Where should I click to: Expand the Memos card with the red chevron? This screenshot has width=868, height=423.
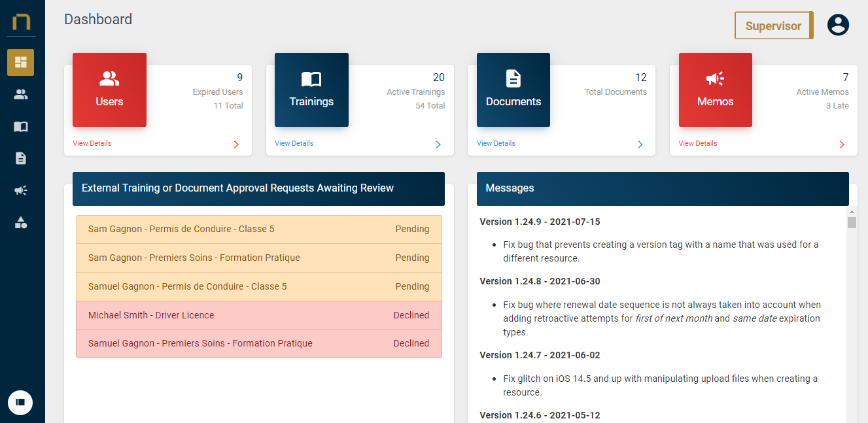pyautogui.click(x=842, y=144)
